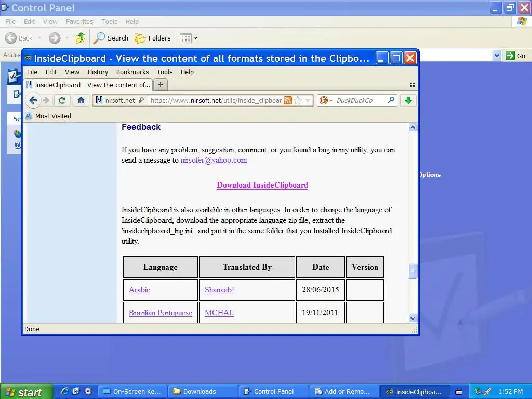Viewport: 532px width, 399px height.
Task: Open the browser File menu
Action: 32,72
